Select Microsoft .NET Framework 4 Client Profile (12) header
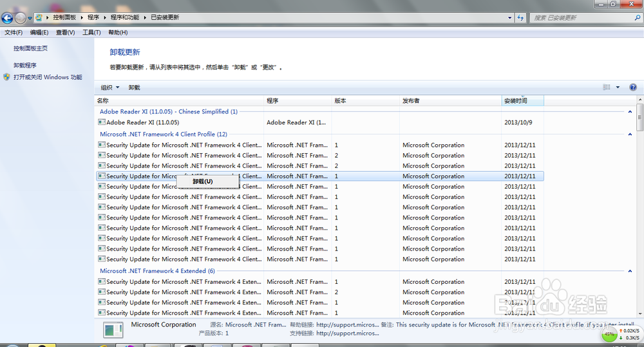644x347 pixels. (x=164, y=135)
